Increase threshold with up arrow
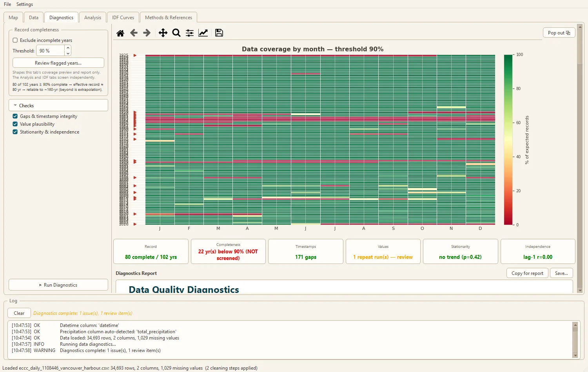 click(x=68, y=48)
